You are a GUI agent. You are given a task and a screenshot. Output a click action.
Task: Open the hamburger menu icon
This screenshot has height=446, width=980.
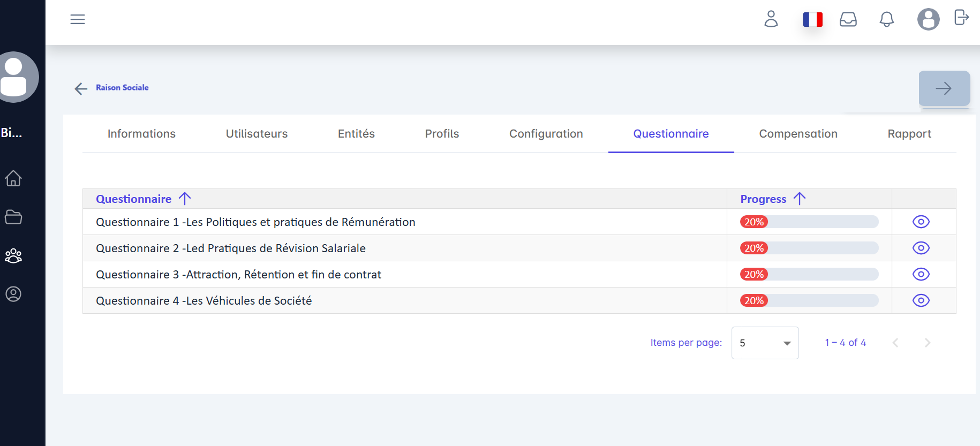(x=78, y=19)
